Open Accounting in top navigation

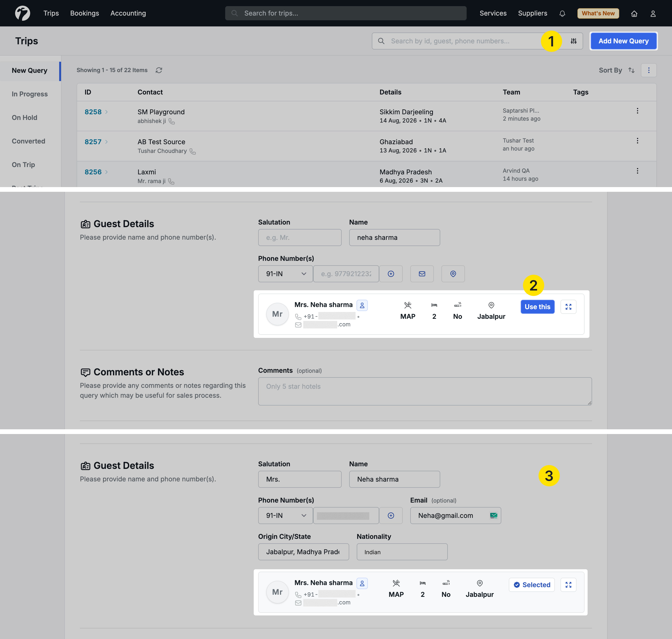(128, 13)
